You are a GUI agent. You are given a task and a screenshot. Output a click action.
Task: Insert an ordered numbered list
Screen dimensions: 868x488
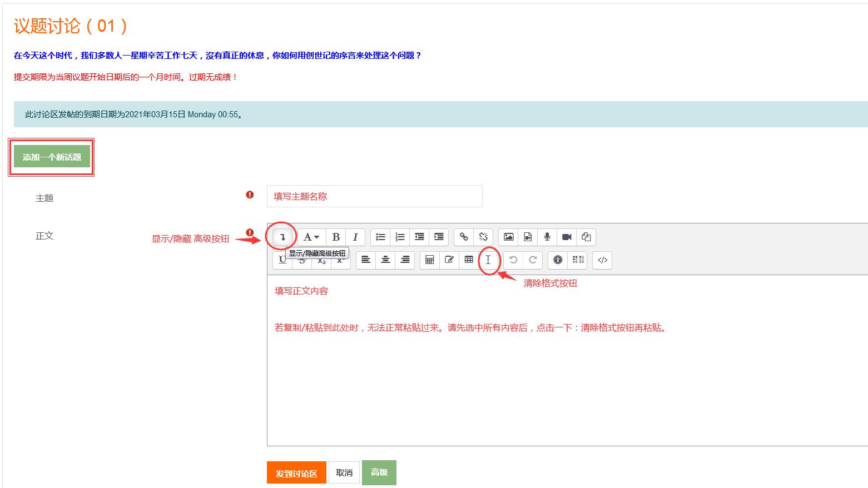[x=400, y=237]
